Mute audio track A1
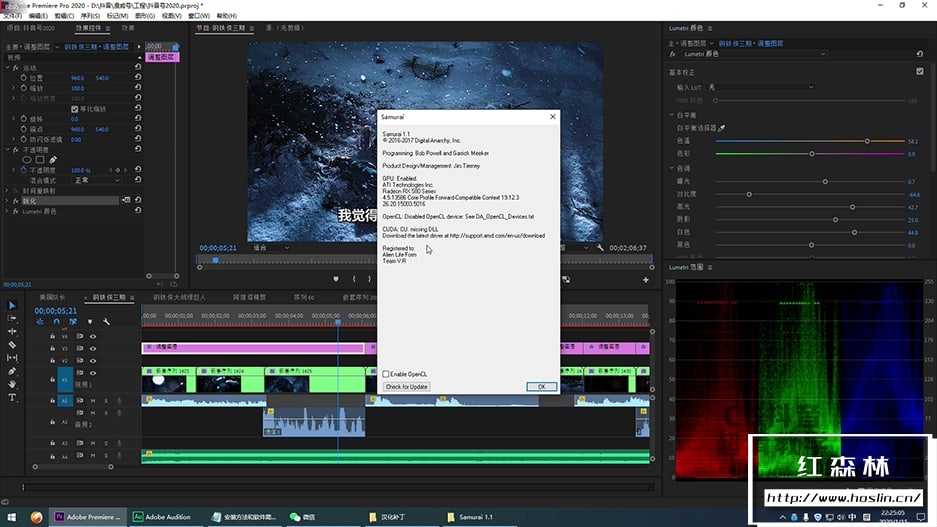 [93, 400]
